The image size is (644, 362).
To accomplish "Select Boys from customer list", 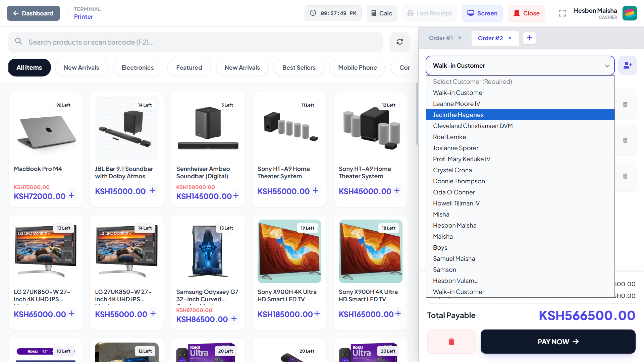I will click(520, 247).
